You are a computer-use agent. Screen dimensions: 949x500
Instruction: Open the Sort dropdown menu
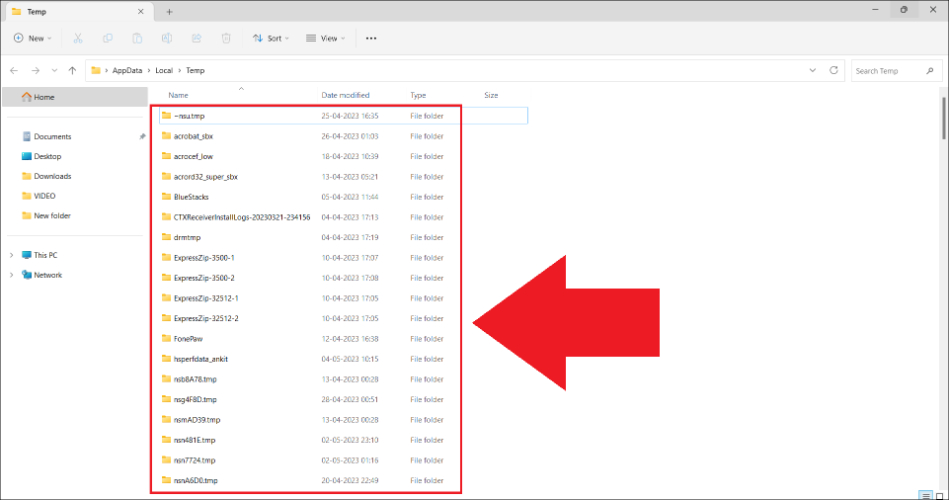coord(271,38)
